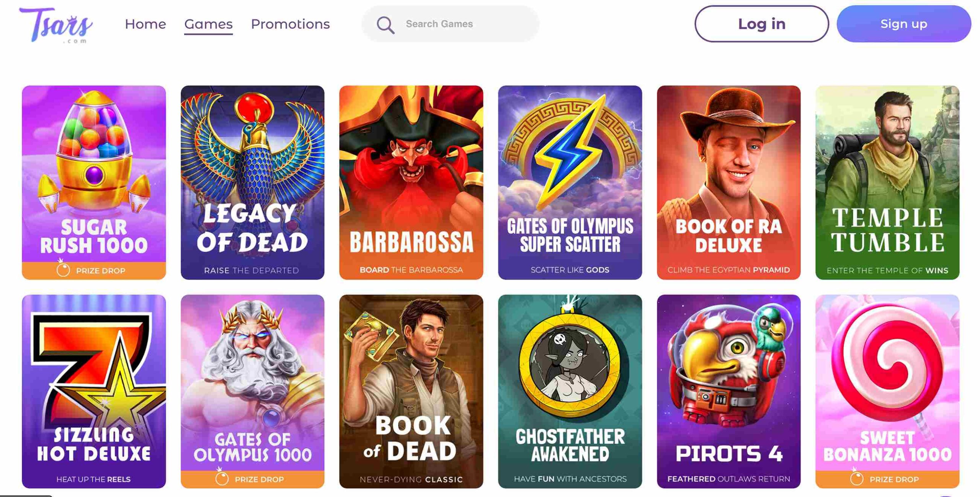Click the Prize Drop badge on Sweet Bonanza 1000
The width and height of the screenshot is (980, 497).
pyautogui.click(x=887, y=479)
